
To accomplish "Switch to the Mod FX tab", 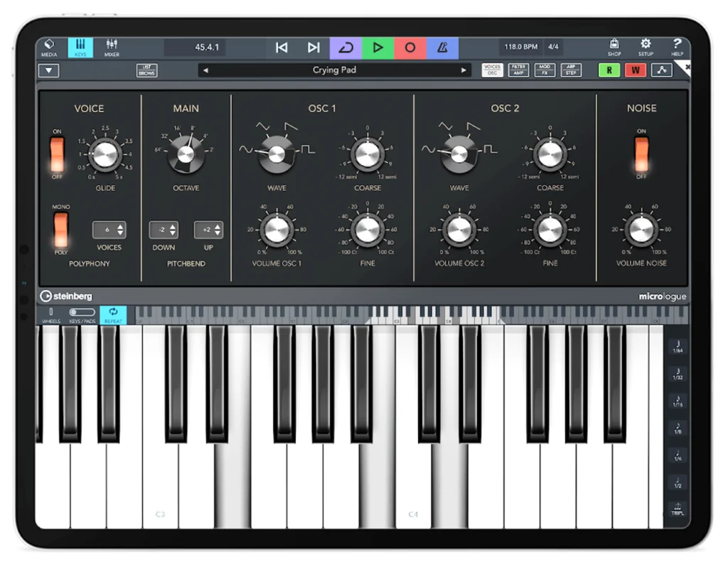I will point(545,70).
